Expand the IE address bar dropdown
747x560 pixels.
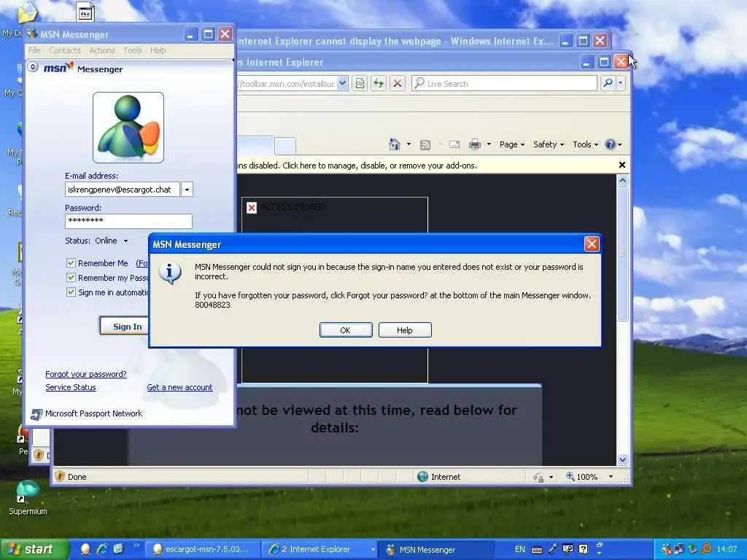[x=342, y=83]
